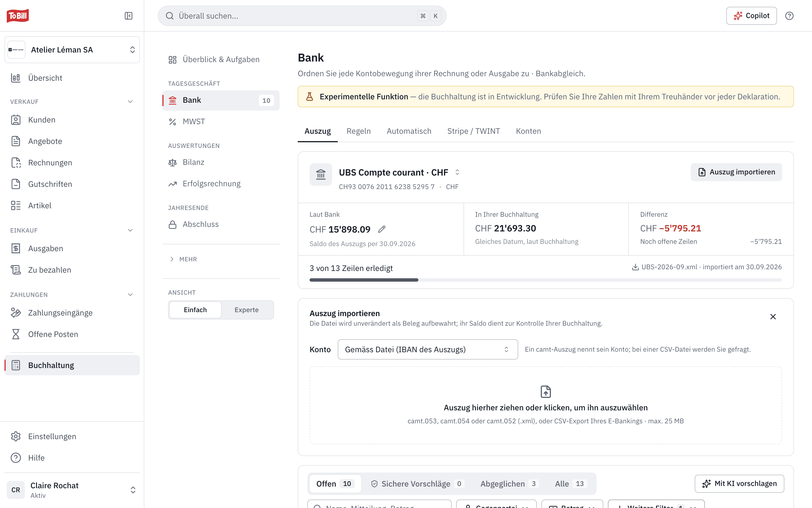
Task: Open Gutschriften in the sidebar
Action: (72, 184)
